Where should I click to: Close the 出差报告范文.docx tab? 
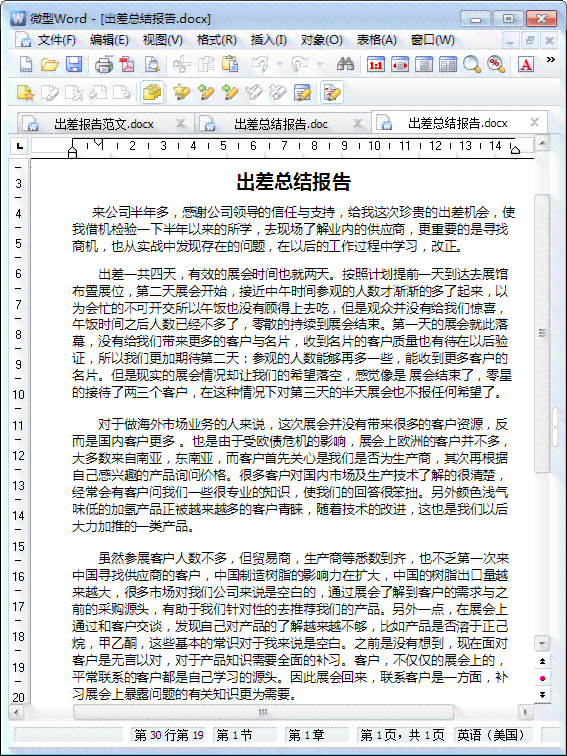click(181, 123)
